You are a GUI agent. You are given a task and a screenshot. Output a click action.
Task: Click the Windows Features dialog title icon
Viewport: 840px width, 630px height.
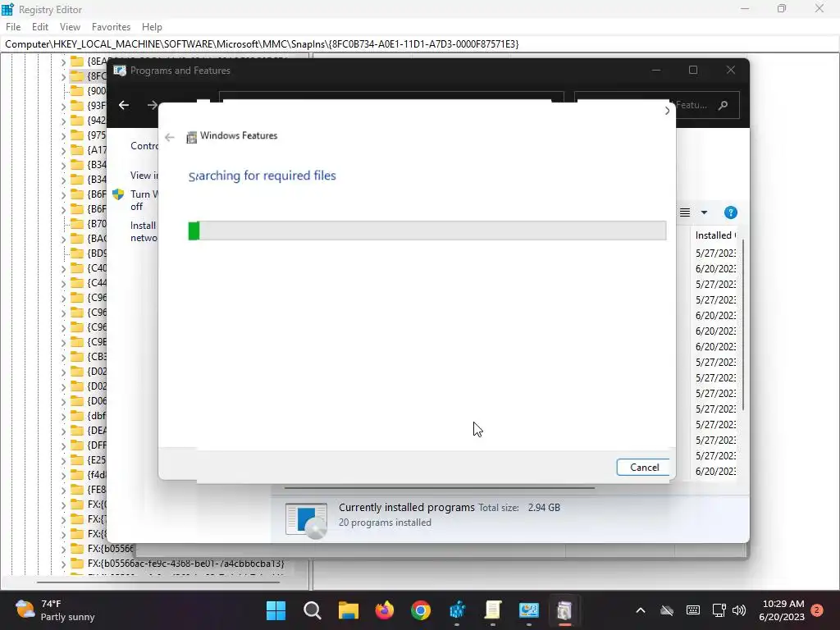click(x=191, y=137)
